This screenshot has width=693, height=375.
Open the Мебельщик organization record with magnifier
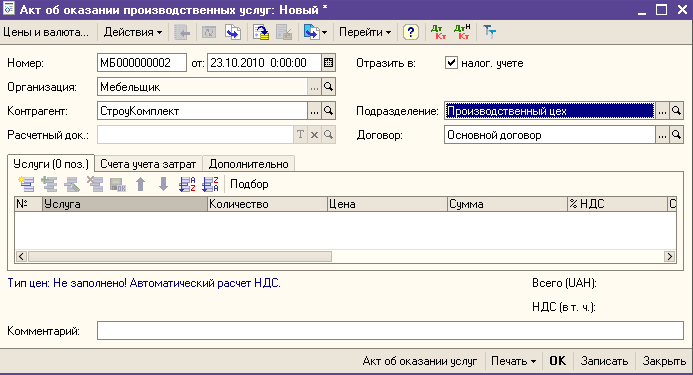coord(328,87)
